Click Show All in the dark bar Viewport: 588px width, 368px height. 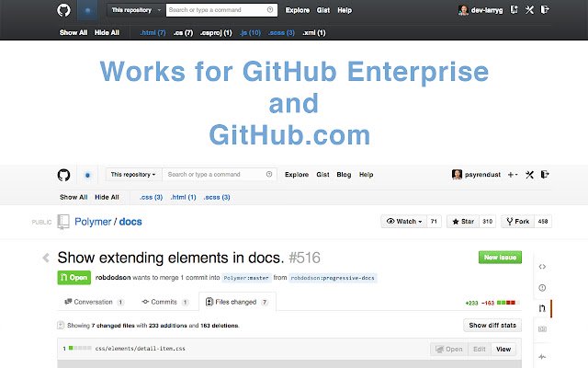[x=73, y=33]
